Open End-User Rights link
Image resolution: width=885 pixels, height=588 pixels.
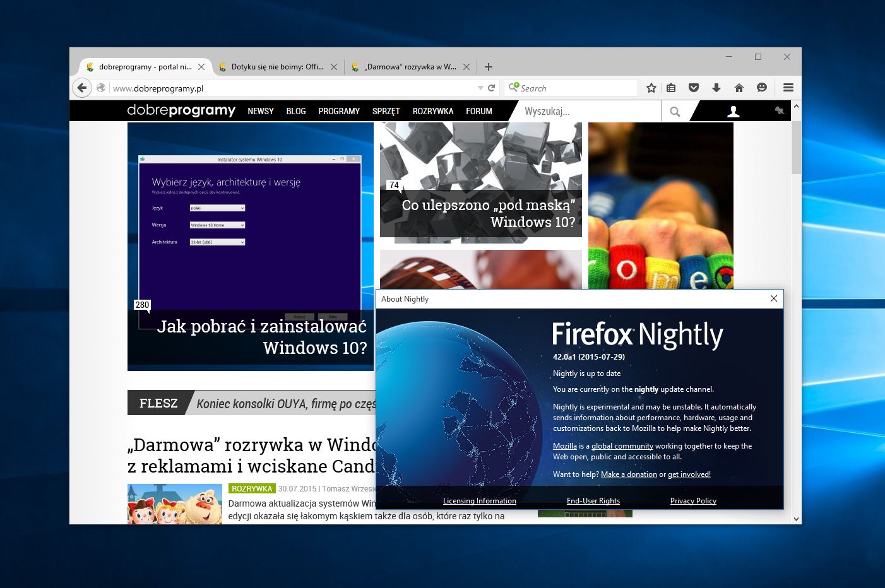[593, 501]
